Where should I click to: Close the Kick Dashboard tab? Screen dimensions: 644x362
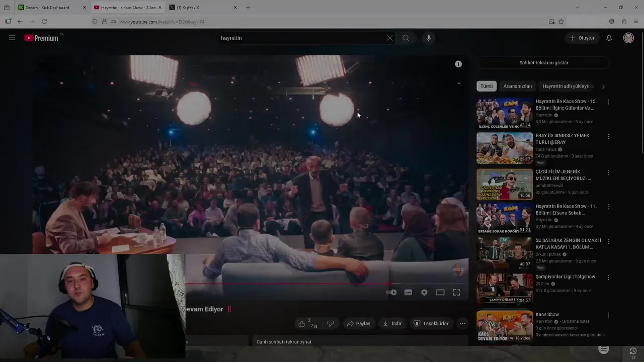pyautogui.click(x=84, y=8)
